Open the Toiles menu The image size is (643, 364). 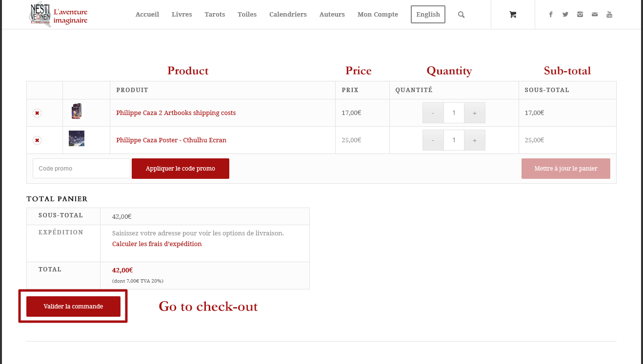pyautogui.click(x=247, y=15)
